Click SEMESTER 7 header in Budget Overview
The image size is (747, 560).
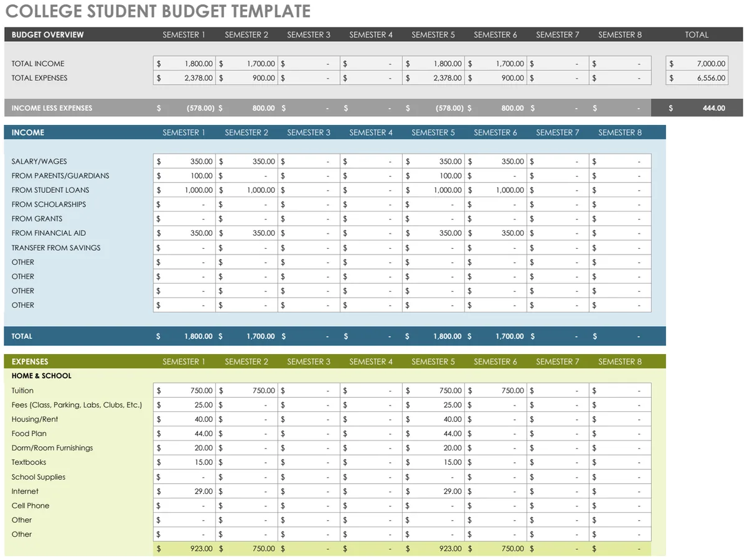pos(558,35)
